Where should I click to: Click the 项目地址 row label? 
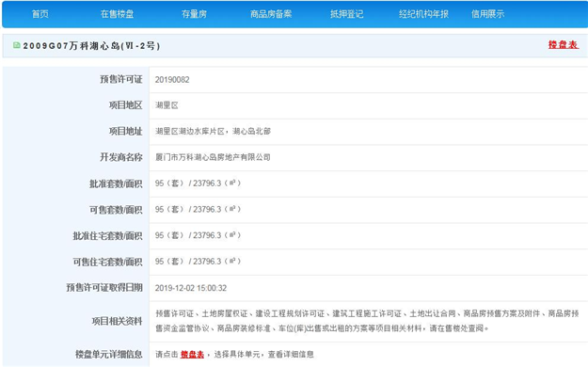(126, 132)
